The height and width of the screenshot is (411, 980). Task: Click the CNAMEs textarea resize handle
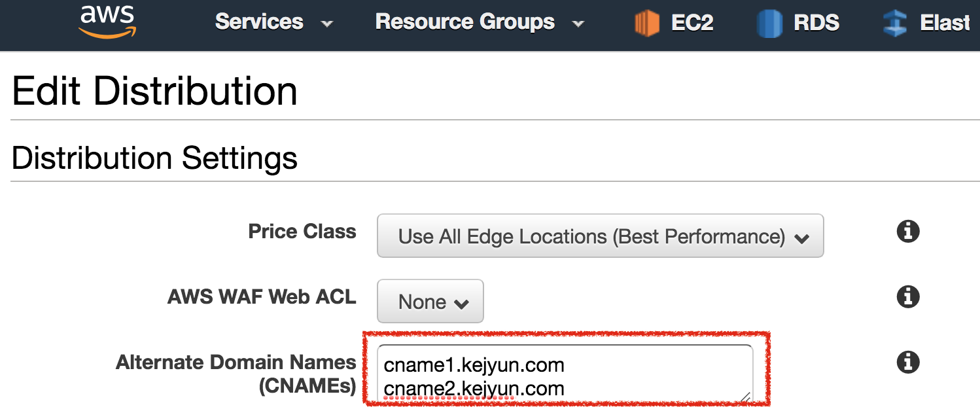[745, 395]
